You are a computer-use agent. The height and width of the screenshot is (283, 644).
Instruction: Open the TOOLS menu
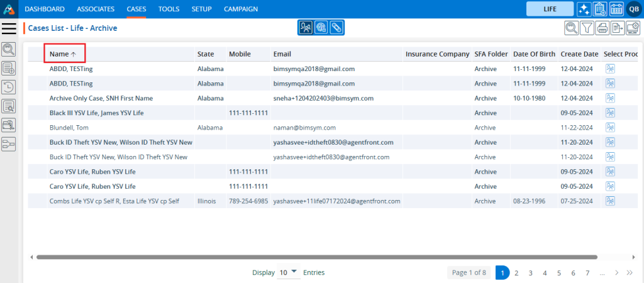click(x=169, y=9)
